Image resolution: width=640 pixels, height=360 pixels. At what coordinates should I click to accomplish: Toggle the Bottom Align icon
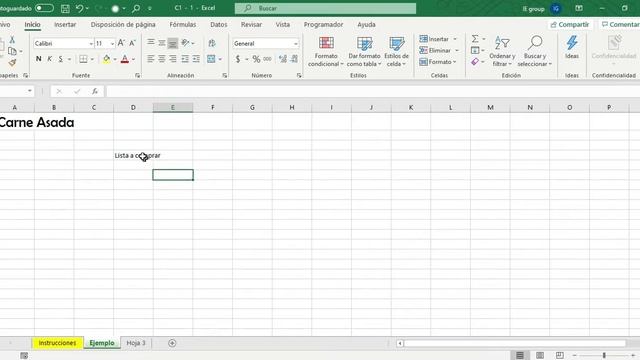click(x=173, y=42)
